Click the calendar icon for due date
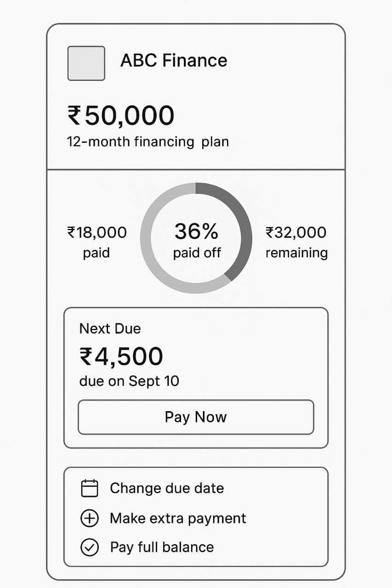 pyautogui.click(x=90, y=488)
